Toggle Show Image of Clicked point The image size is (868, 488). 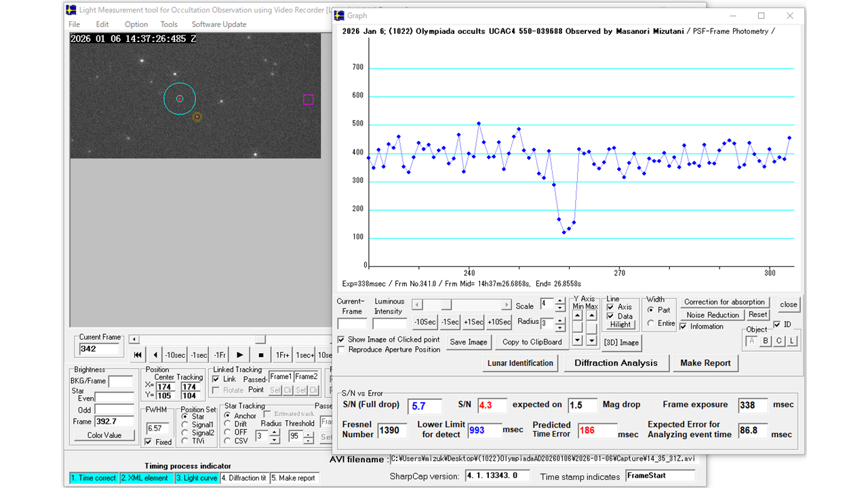[x=341, y=340]
